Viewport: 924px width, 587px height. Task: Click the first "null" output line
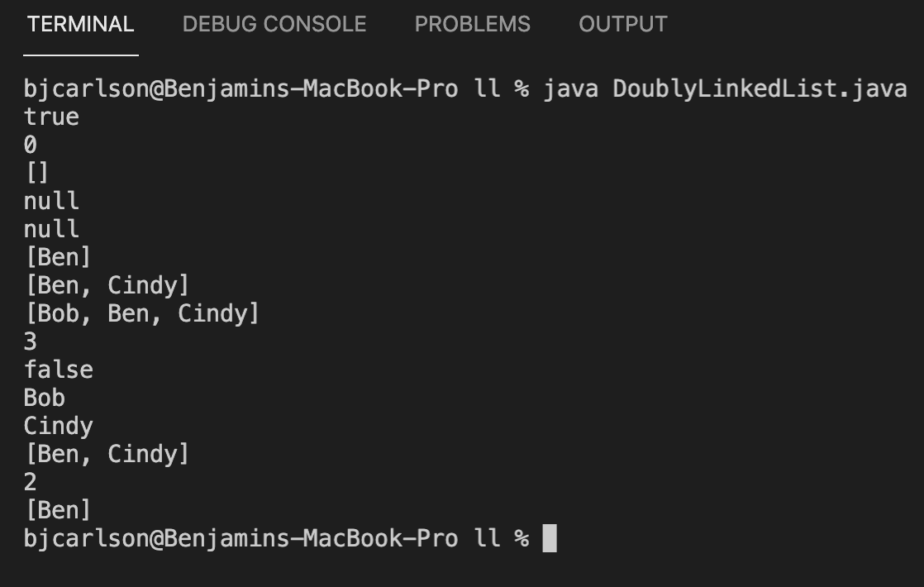point(51,201)
